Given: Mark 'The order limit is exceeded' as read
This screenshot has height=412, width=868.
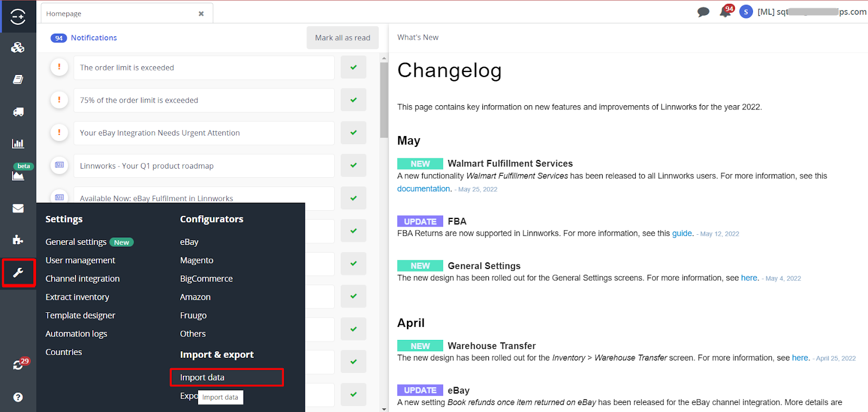Looking at the screenshot, I should [354, 68].
